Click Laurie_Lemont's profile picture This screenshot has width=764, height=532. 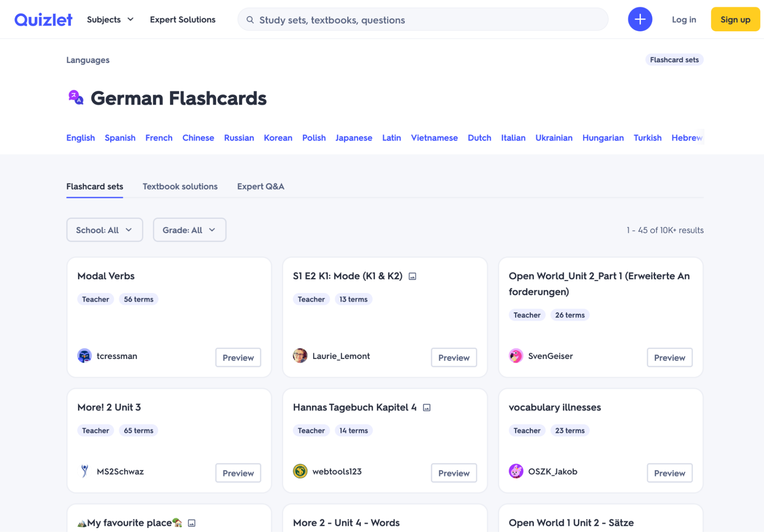pos(300,356)
